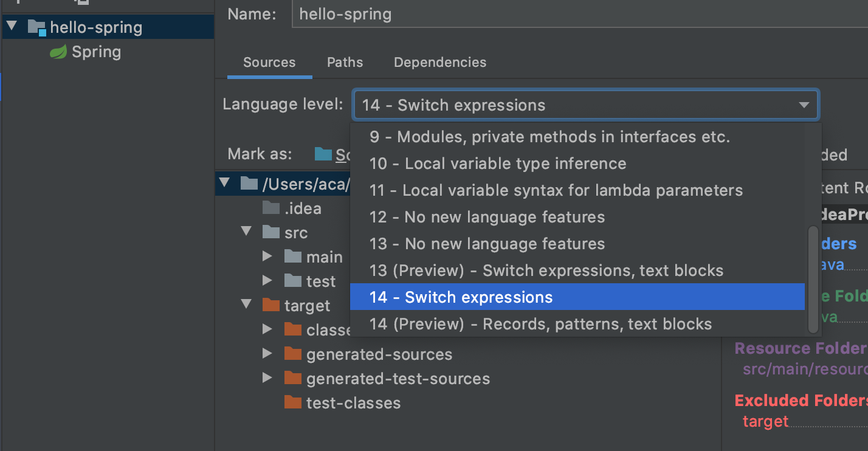Collapse the src folder node
The image size is (868, 451).
246,232
